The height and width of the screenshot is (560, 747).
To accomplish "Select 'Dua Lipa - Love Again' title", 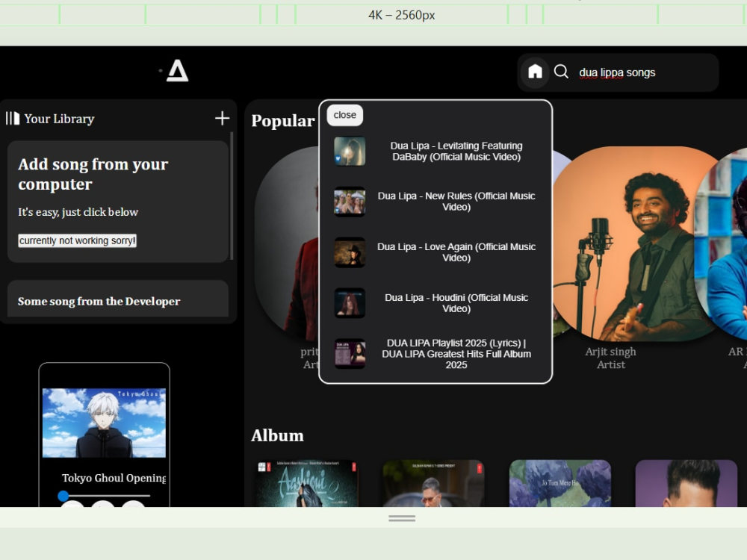I will [x=456, y=252].
